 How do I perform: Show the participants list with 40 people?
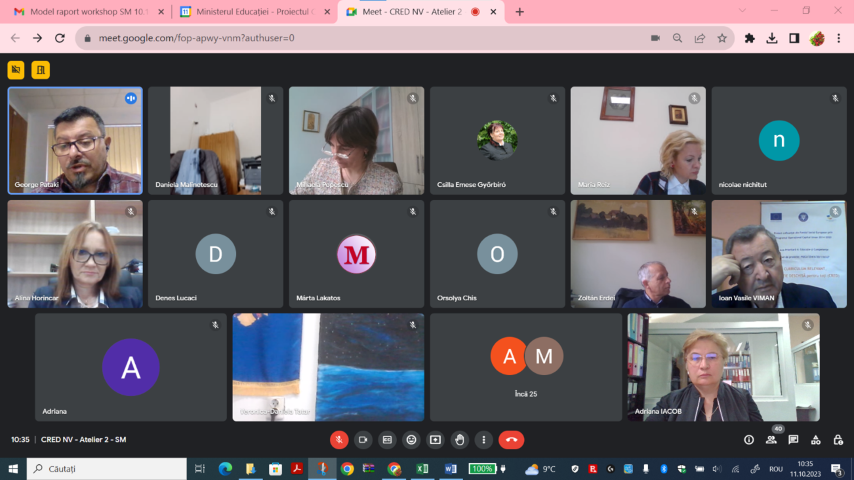click(771, 440)
